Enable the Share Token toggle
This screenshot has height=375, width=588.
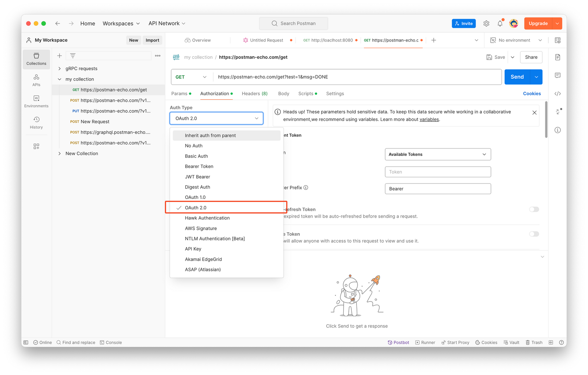(534, 234)
